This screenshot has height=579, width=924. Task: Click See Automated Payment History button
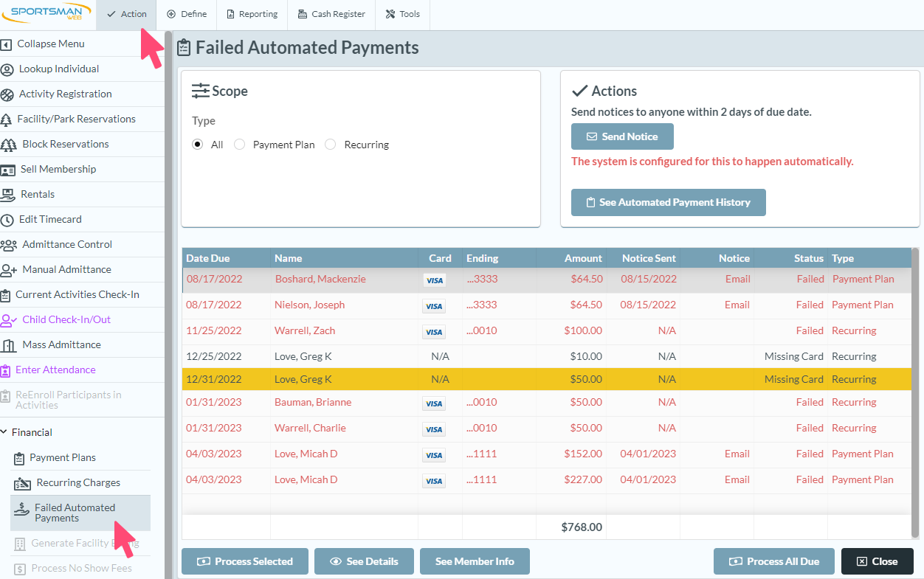(x=668, y=202)
